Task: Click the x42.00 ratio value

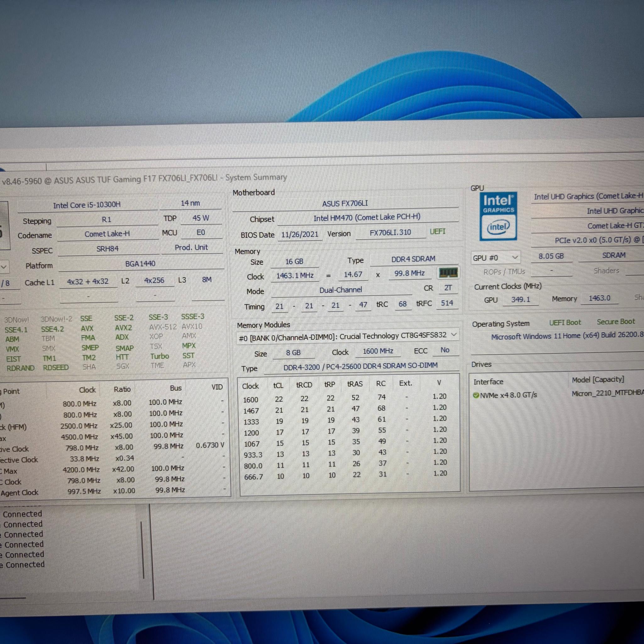Action: [x=123, y=469]
